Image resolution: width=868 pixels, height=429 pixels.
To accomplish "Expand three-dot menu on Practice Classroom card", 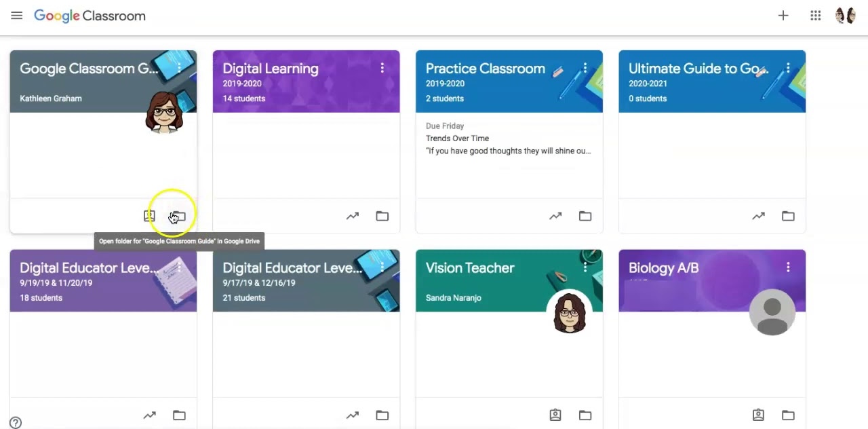I will [585, 68].
